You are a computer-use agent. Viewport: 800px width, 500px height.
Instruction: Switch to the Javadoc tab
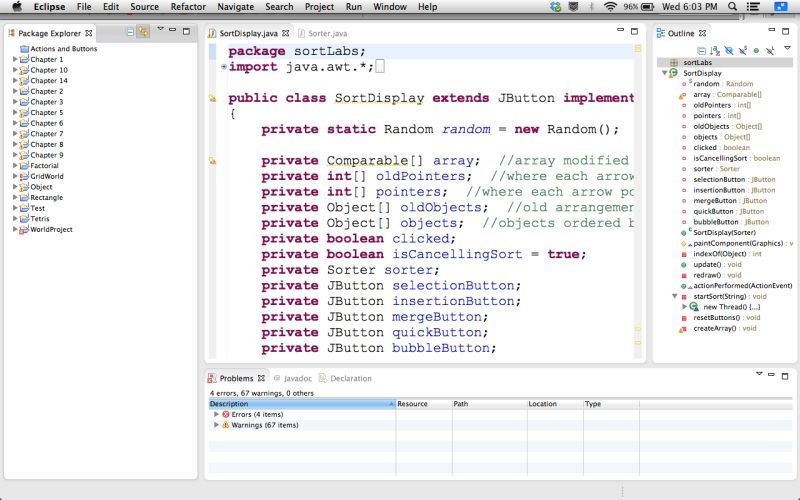tap(292, 378)
